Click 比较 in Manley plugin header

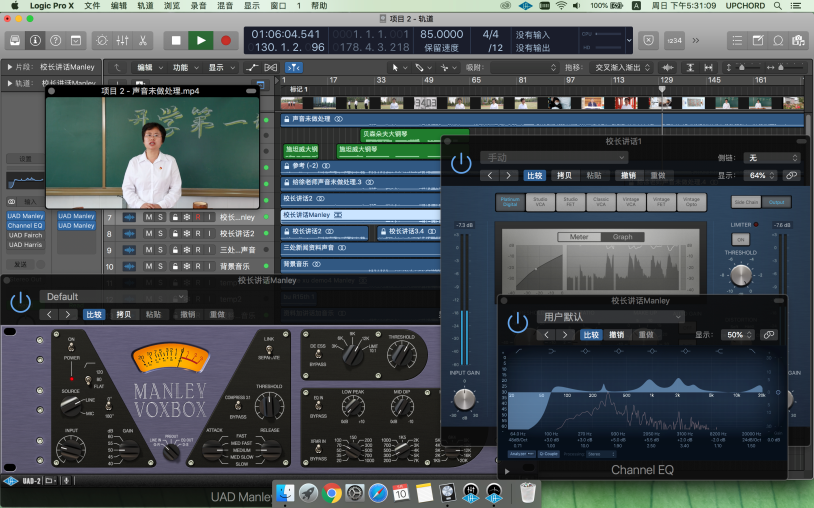pos(94,314)
